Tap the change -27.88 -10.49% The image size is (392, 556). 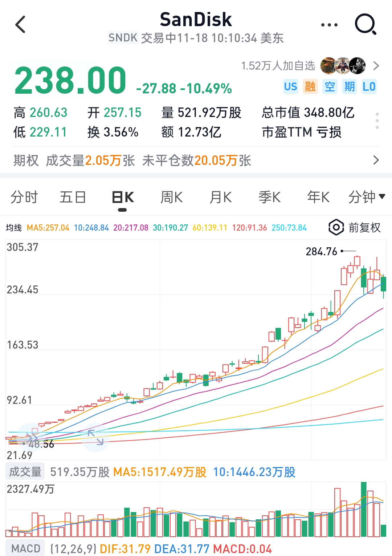tap(184, 88)
